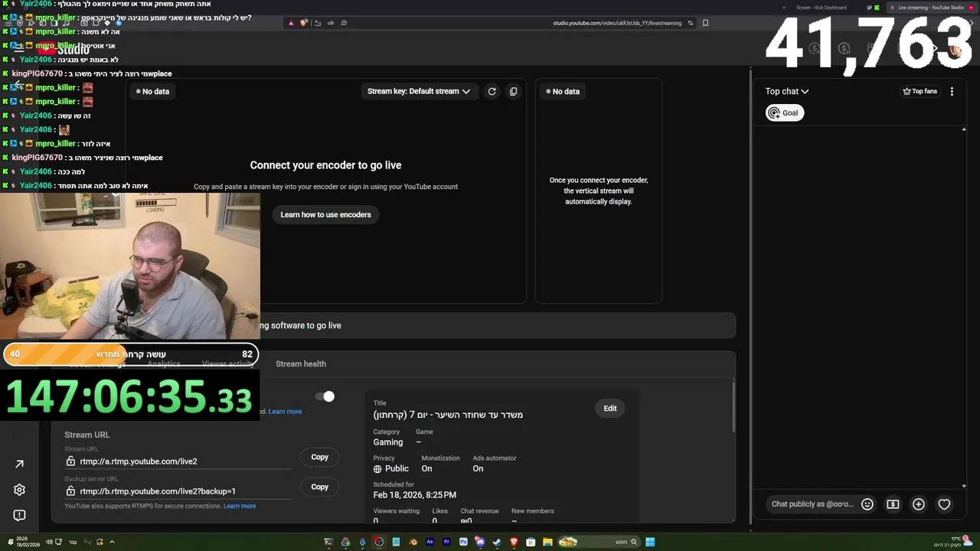Open the Learn more link for RTMPS
The image size is (980, 551).
(240, 506)
